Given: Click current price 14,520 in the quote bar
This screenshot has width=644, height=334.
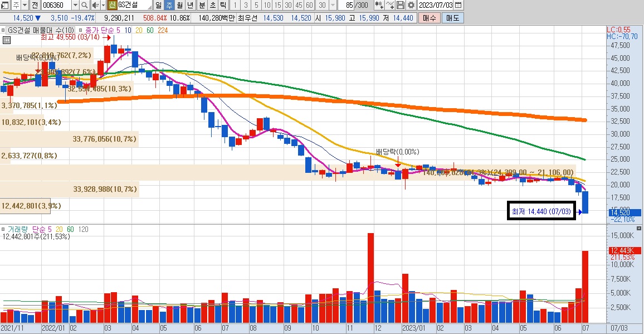Looking at the screenshot, I should pos(23,18).
